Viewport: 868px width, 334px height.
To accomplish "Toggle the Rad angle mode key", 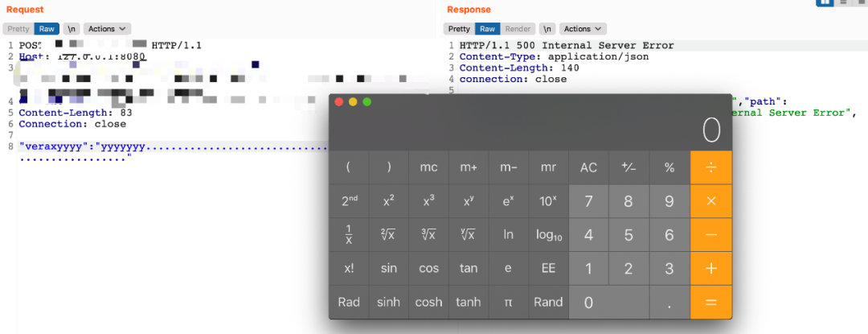I will tap(349, 303).
